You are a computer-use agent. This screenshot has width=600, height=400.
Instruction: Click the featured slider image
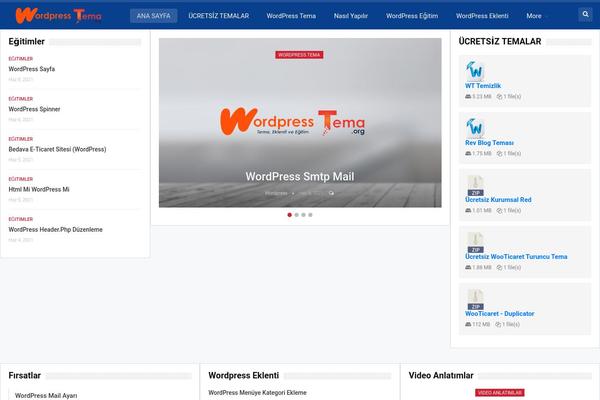point(300,122)
